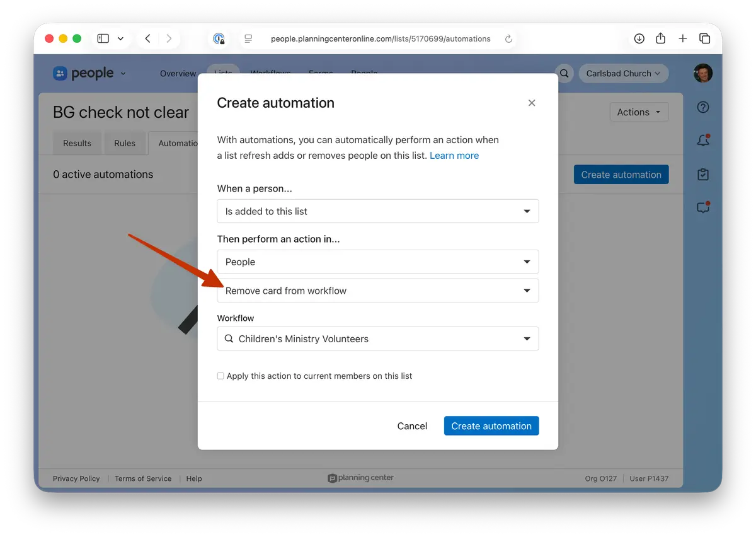Open the Carlsbad Church organization menu
The height and width of the screenshot is (537, 756).
624,73
